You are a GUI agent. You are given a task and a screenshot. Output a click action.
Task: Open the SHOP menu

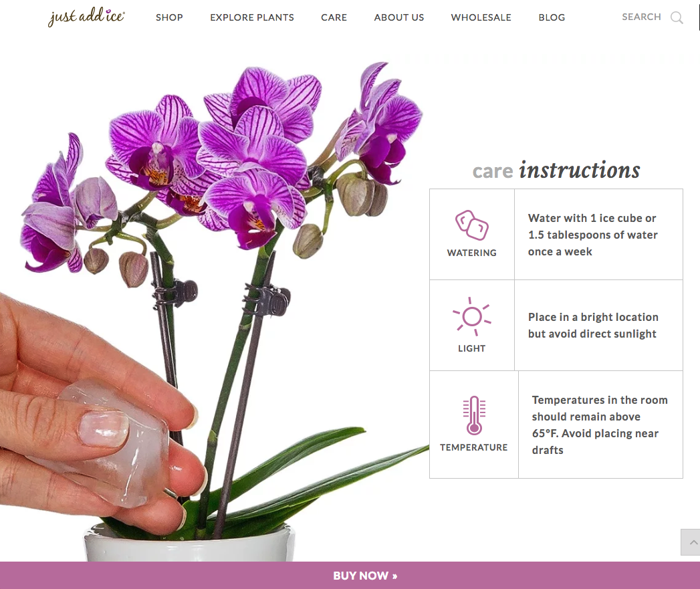169,17
